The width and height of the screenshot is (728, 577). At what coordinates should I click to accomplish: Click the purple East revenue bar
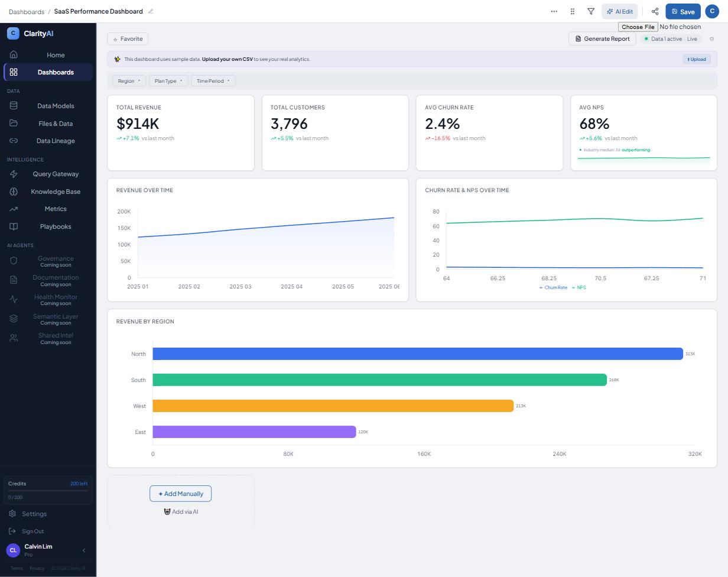click(x=254, y=432)
